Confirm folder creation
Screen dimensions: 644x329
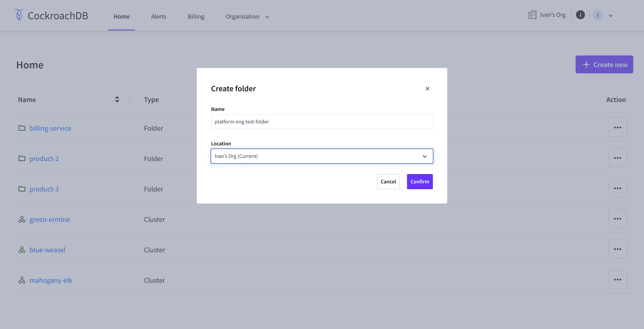(x=420, y=182)
